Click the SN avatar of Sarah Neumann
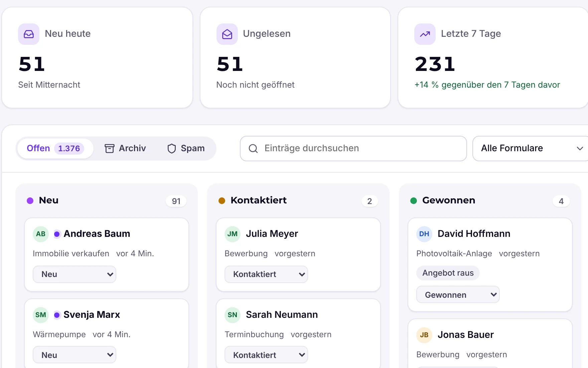The height and width of the screenshot is (368, 588). point(233,315)
